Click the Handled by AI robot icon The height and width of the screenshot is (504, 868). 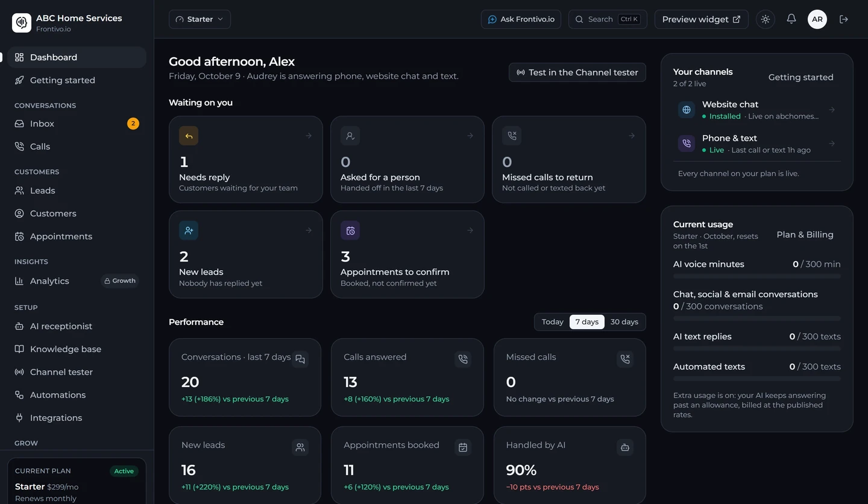[625, 447]
